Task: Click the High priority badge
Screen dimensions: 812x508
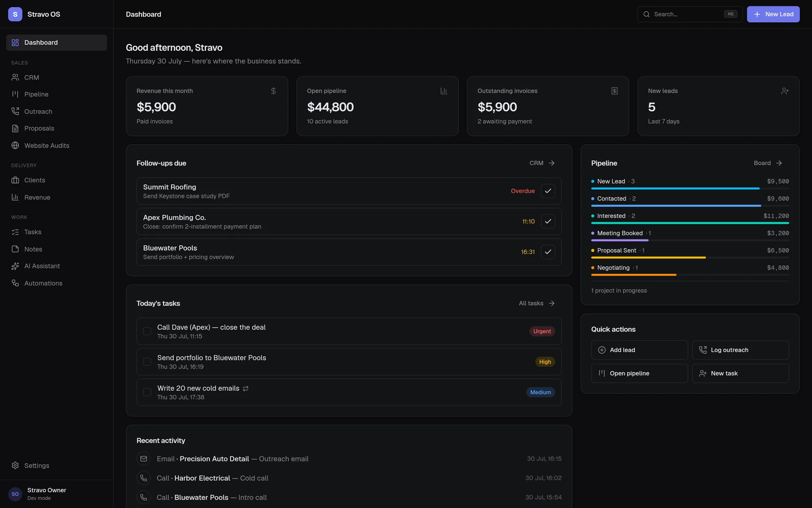Action: coord(545,362)
